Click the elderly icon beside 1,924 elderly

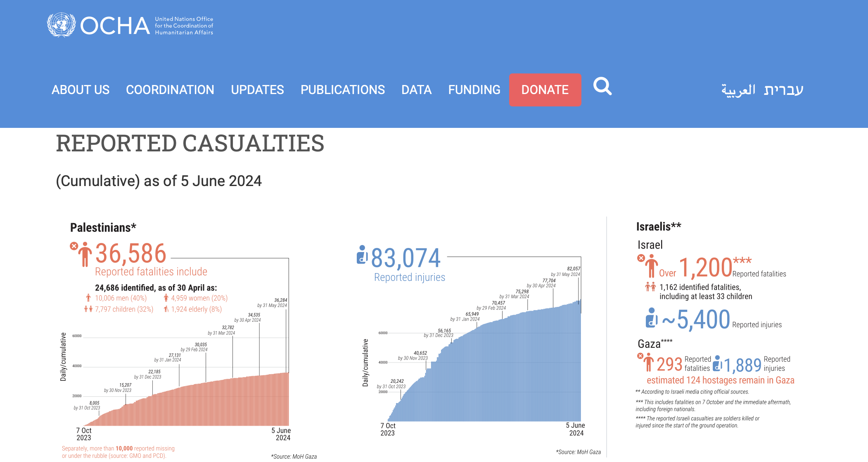pyautogui.click(x=166, y=309)
